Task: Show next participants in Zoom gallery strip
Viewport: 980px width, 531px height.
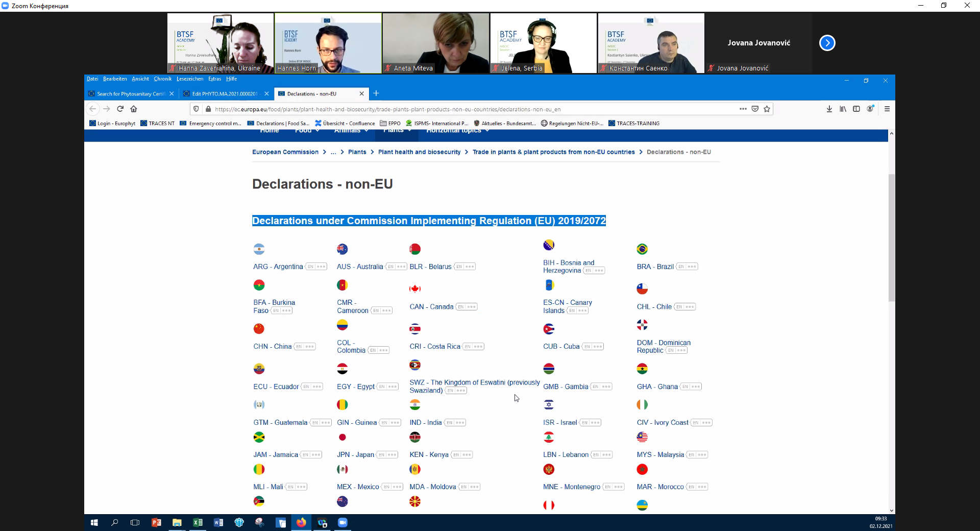Action: click(827, 43)
